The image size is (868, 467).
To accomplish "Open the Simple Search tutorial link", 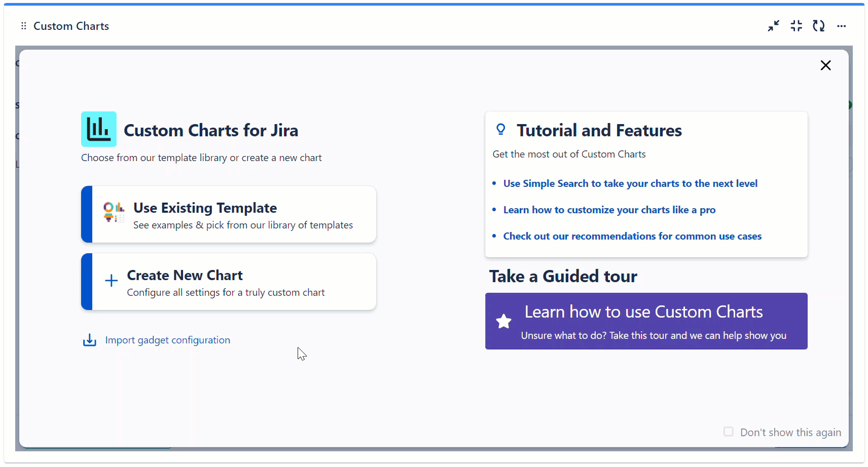I will (x=630, y=183).
